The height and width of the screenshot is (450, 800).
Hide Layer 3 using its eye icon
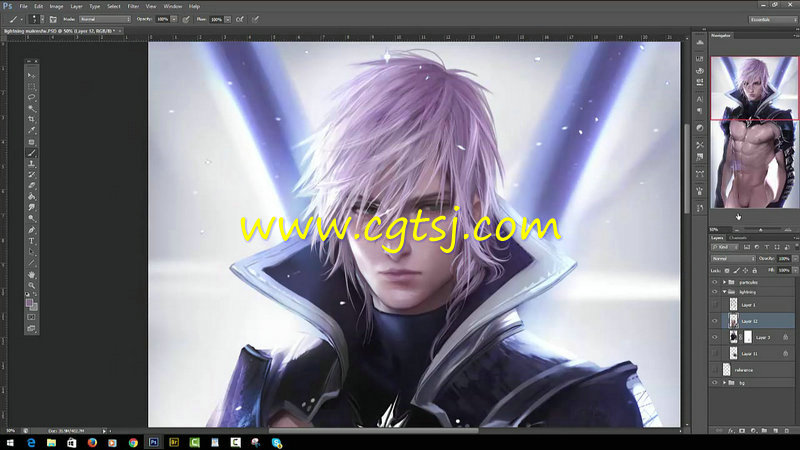tap(715, 337)
